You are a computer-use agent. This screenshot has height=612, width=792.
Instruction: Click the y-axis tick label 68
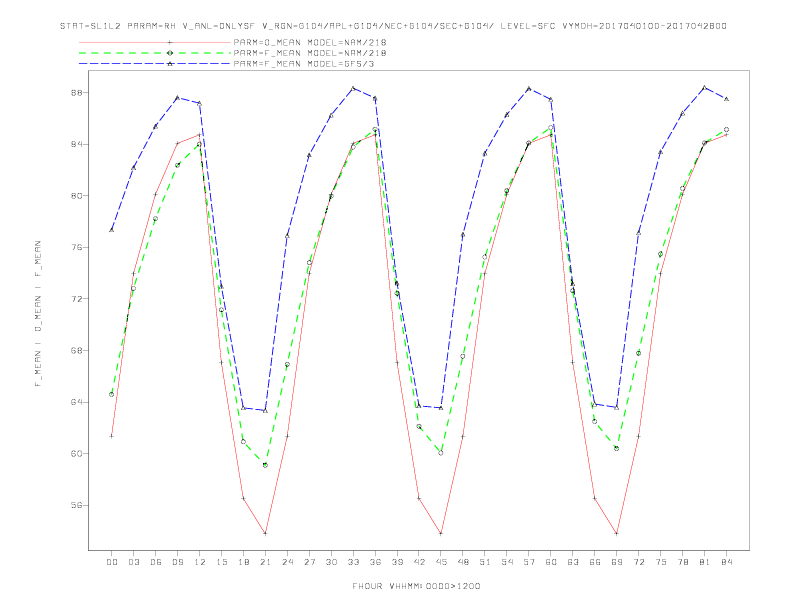[76, 350]
